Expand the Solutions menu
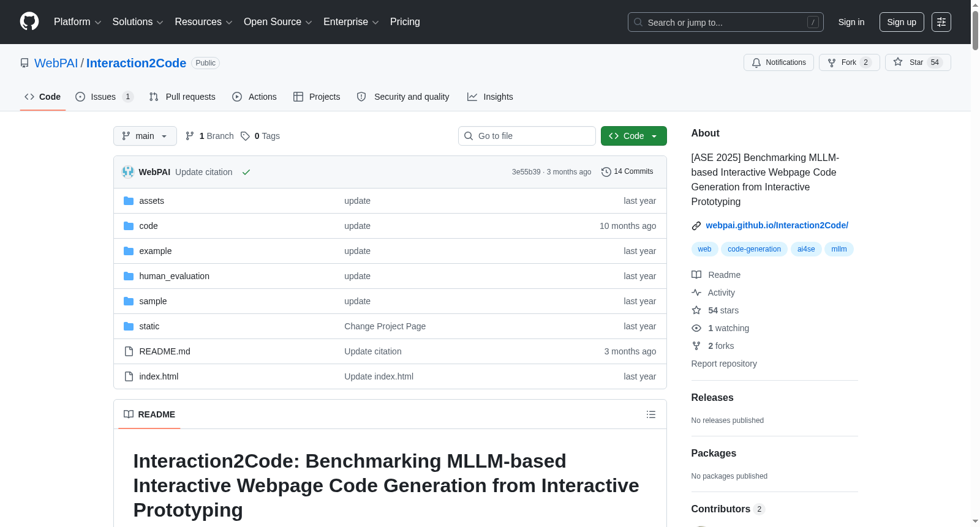980x527 pixels. click(x=138, y=22)
